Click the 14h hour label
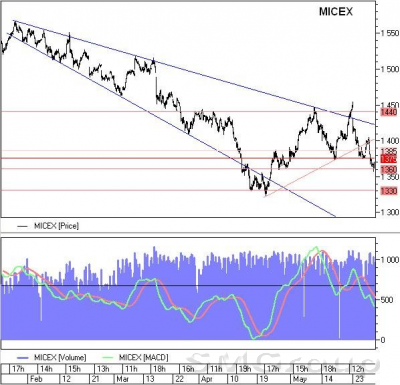This screenshot has width=400, height=385. 46,369
